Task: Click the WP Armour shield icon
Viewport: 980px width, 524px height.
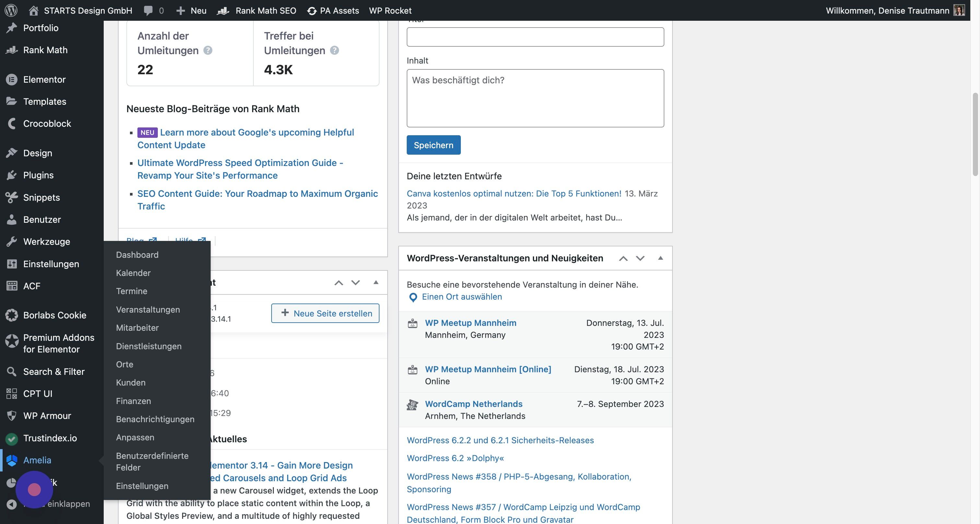Action: click(12, 416)
